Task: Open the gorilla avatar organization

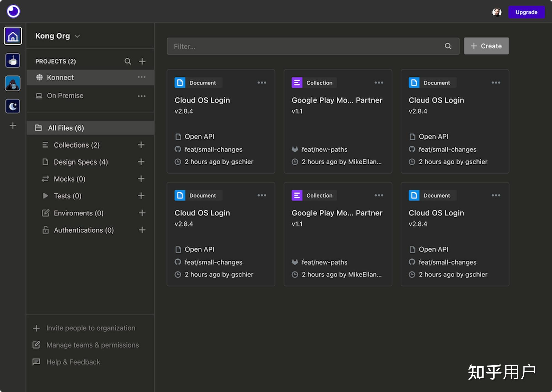Action: (x=13, y=83)
